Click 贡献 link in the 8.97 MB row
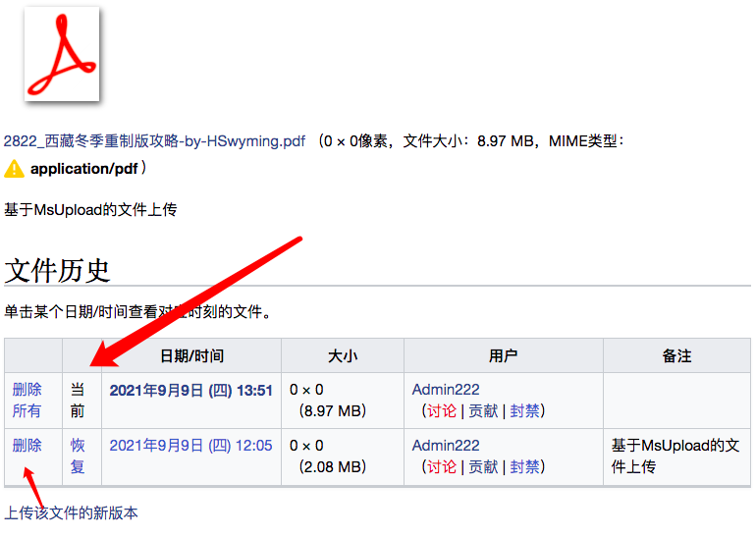 click(483, 410)
